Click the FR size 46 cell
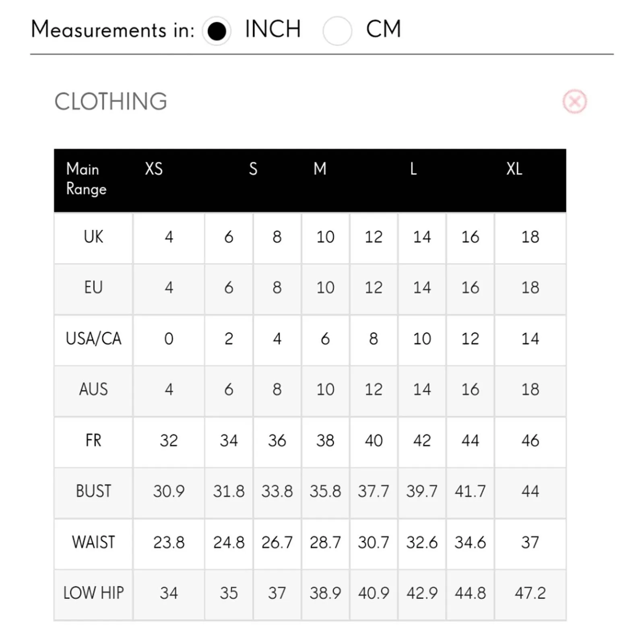644x644 pixels. coord(530,442)
